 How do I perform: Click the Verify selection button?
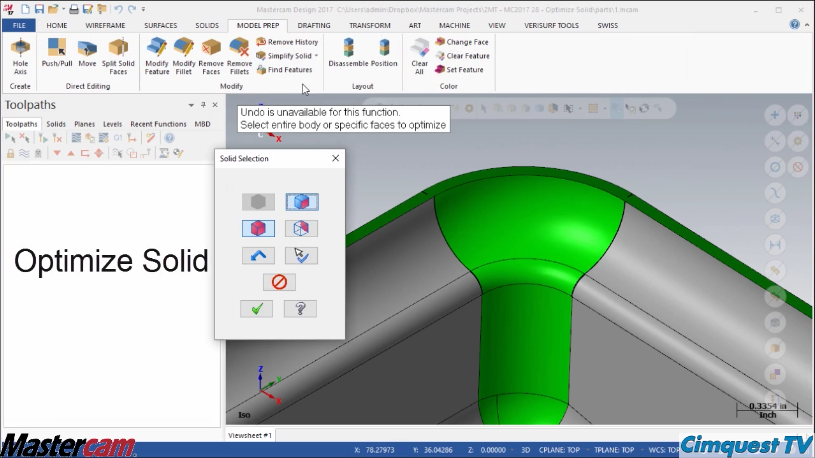point(301,255)
